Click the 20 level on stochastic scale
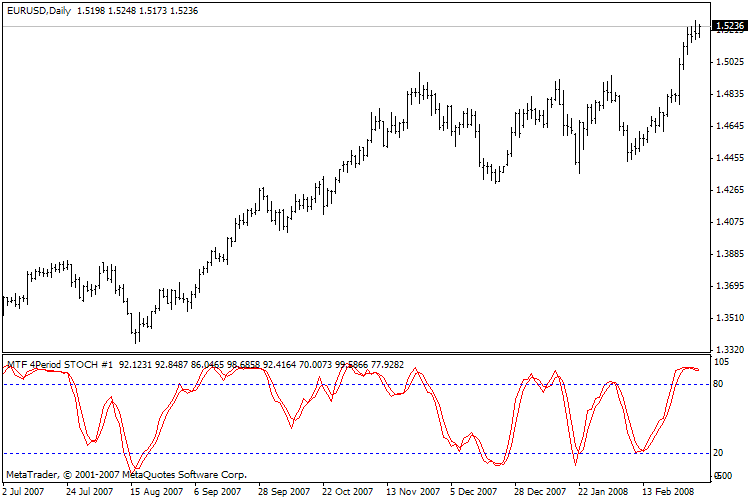750x500 pixels. tap(718, 453)
